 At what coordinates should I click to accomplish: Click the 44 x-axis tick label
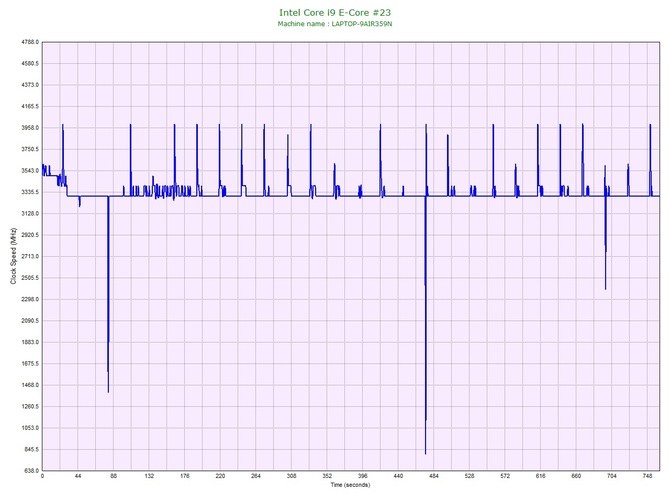click(78, 476)
